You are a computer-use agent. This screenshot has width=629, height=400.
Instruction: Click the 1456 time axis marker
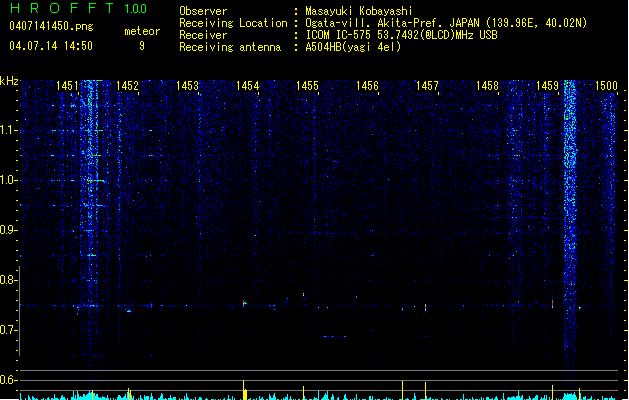click(x=367, y=86)
